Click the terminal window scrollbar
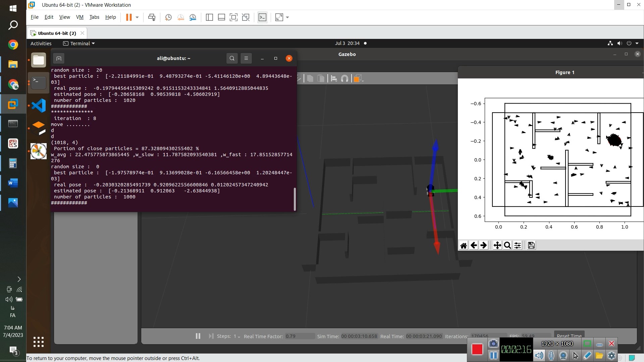 295,199
